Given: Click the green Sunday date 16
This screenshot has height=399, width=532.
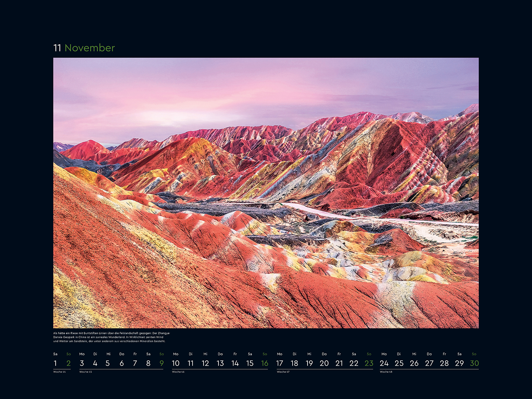Looking at the screenshot, I should 265,363.
